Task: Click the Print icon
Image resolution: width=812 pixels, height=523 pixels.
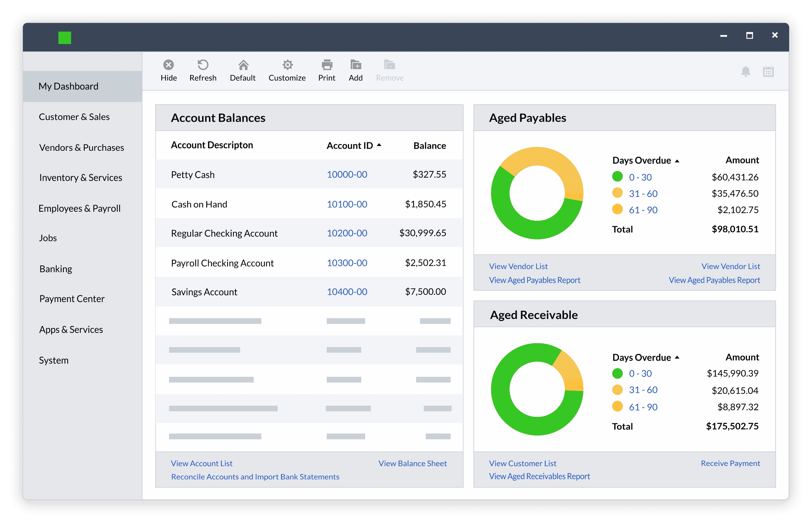Action: coord(327,65)
